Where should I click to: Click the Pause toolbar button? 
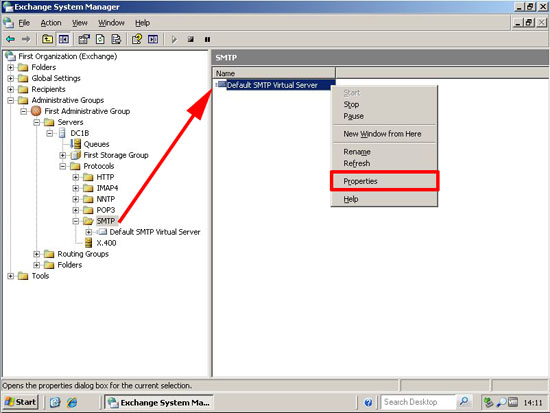coord(207,39)
